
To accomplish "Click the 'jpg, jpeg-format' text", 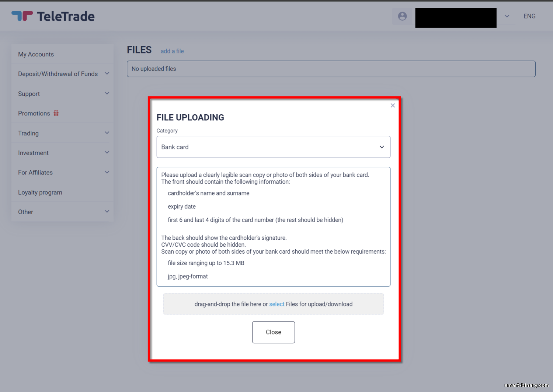I will (x=188, y=276).
